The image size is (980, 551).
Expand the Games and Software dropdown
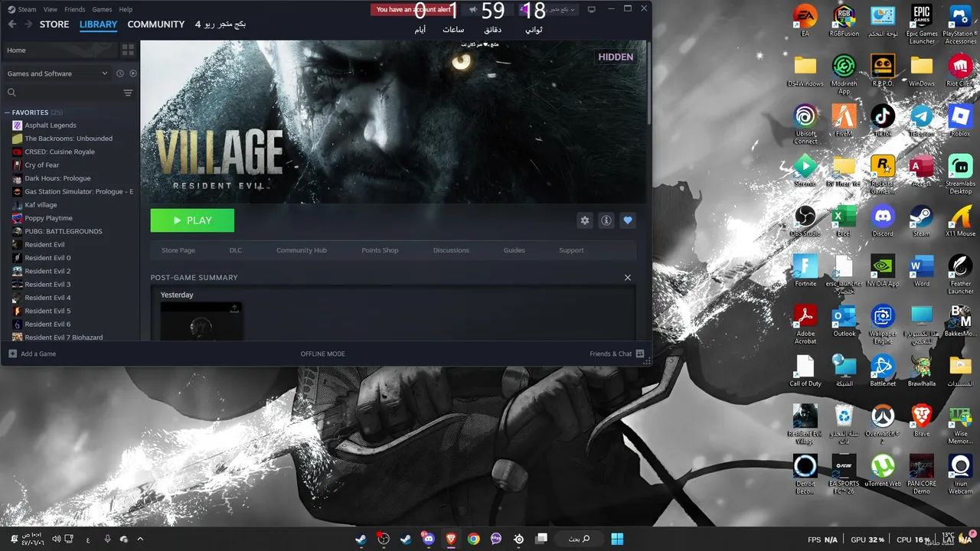click(57, 73)
